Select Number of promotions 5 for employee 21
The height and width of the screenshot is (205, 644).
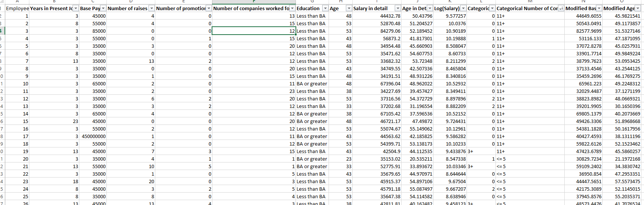tap(184, 166)
